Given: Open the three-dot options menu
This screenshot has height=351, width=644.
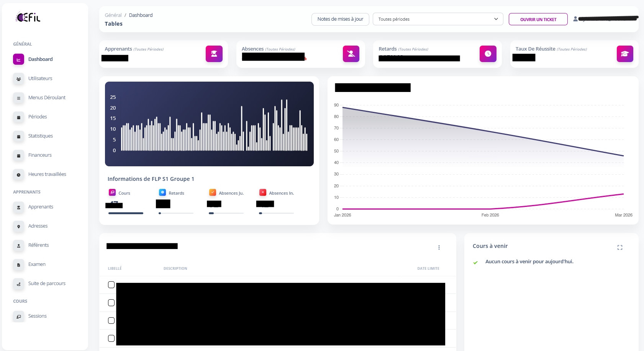Looking at the screenshot, I should pos(439,248).
